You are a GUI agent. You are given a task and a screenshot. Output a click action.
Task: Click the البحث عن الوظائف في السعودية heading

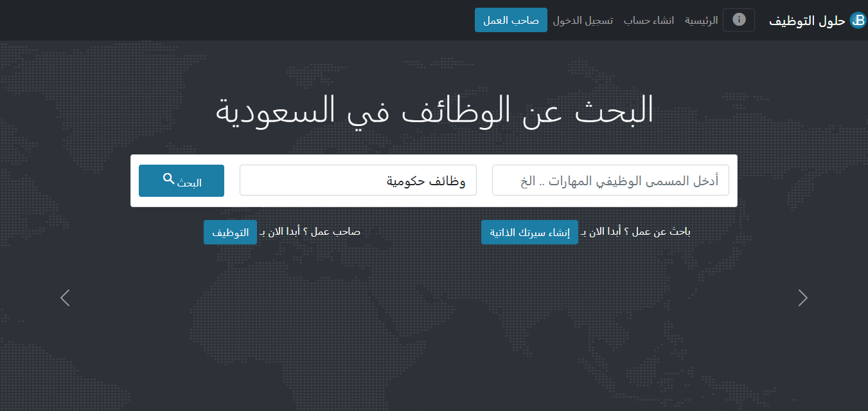click(434, 110)
